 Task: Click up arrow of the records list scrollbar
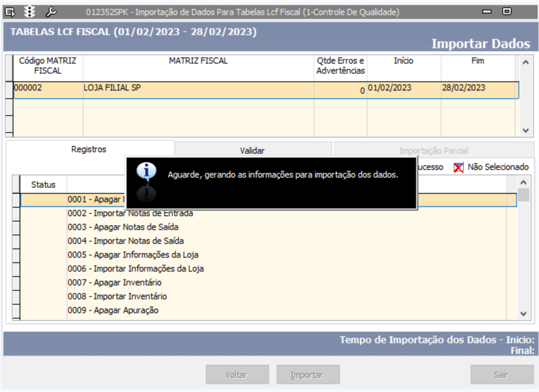[523, 182]
